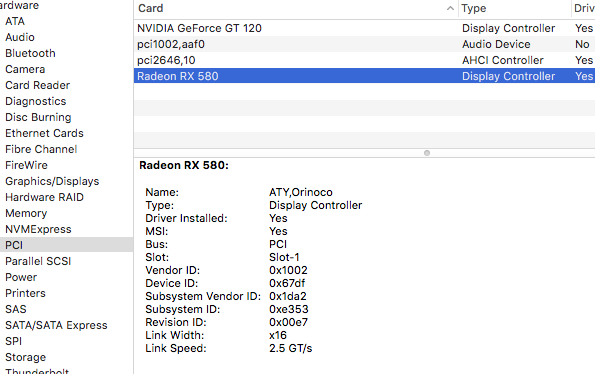This screenshot has width=595, height=374.
Task: Open Ethernet Cards section
Action: (x=44, y=133)
